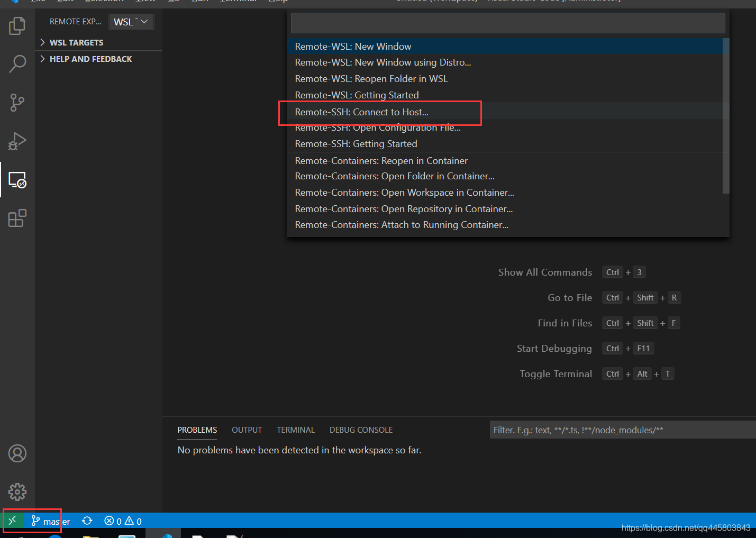Open the Search view in activity bar
Image resolution: width=756 pixels, height=538 pixels.
[x=17, y=64]
